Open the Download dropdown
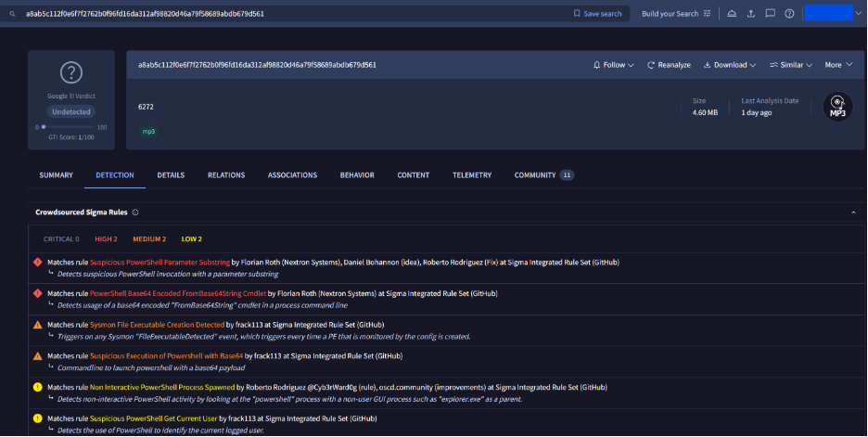 coord(730,65)
